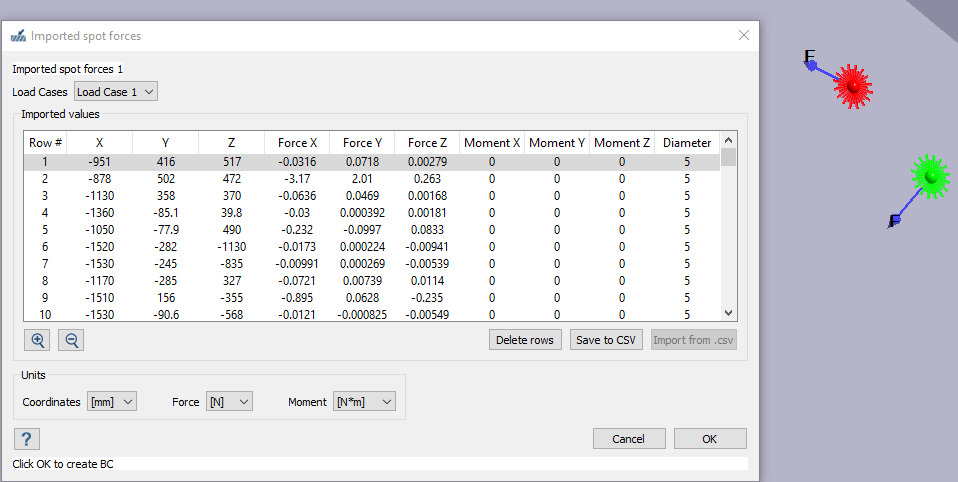Close the Imported spot forces dialog
This screenshot has width=958, height=482.
[x=743, y=35]
